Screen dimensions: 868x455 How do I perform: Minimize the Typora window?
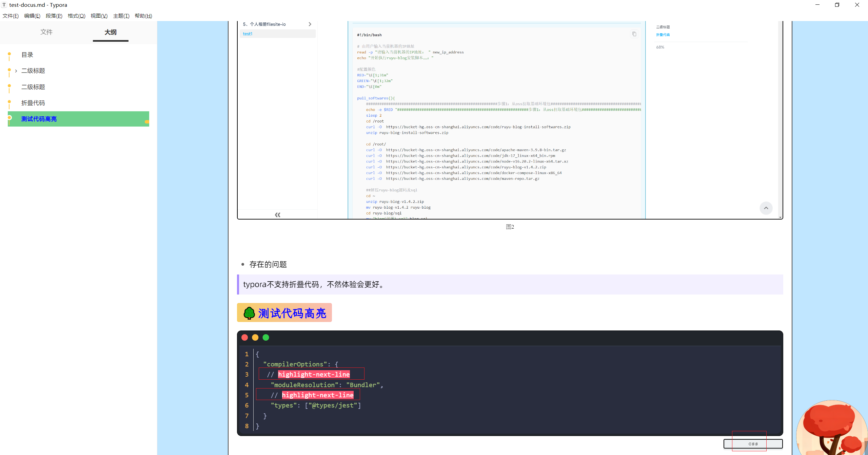pos(817,5)
